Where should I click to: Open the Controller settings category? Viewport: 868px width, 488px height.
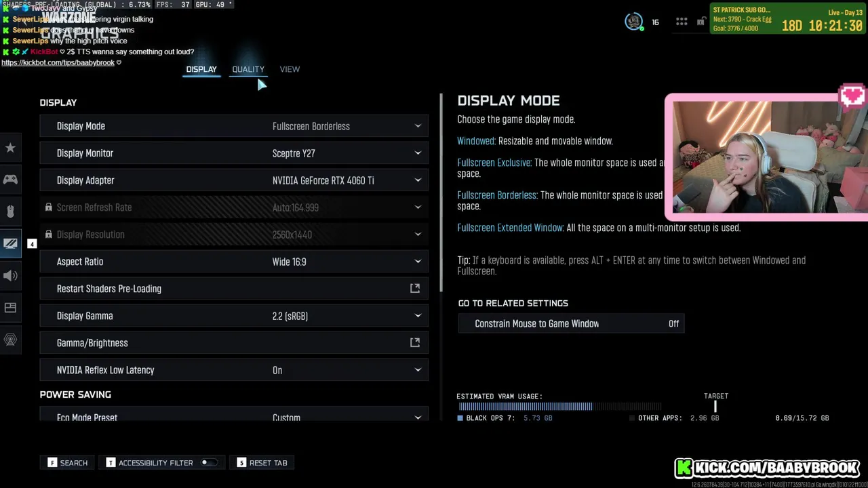[10, 180]
